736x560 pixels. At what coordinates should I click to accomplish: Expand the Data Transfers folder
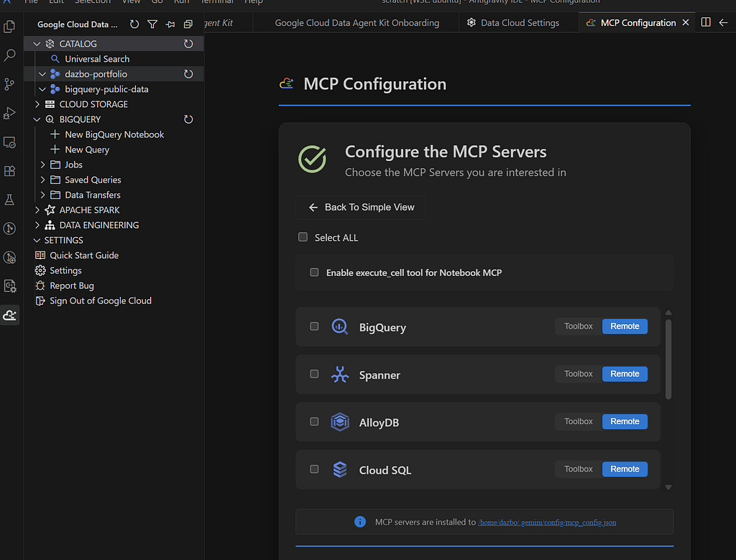(42, 195)
